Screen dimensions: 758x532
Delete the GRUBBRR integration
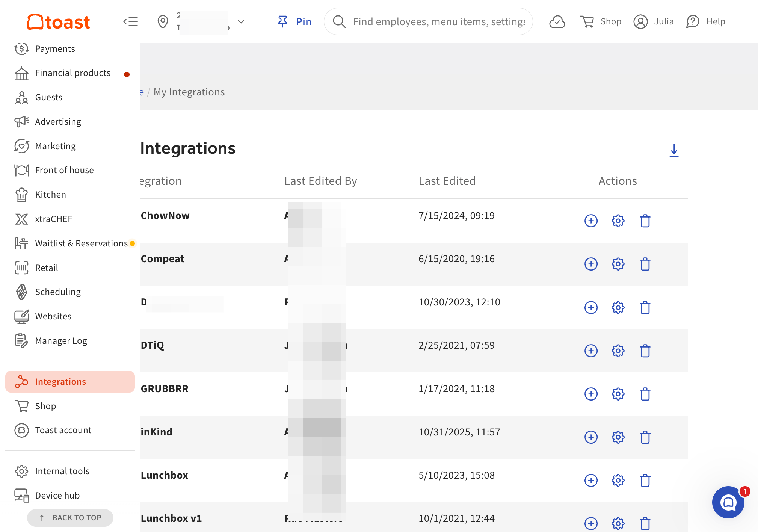pyautogui.click(x=645, y=394)
